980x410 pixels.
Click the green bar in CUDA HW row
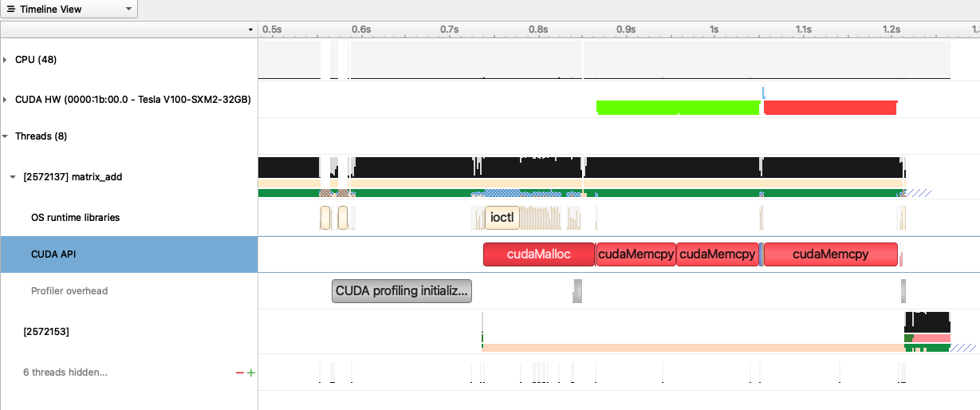click(x=678, y=107)
